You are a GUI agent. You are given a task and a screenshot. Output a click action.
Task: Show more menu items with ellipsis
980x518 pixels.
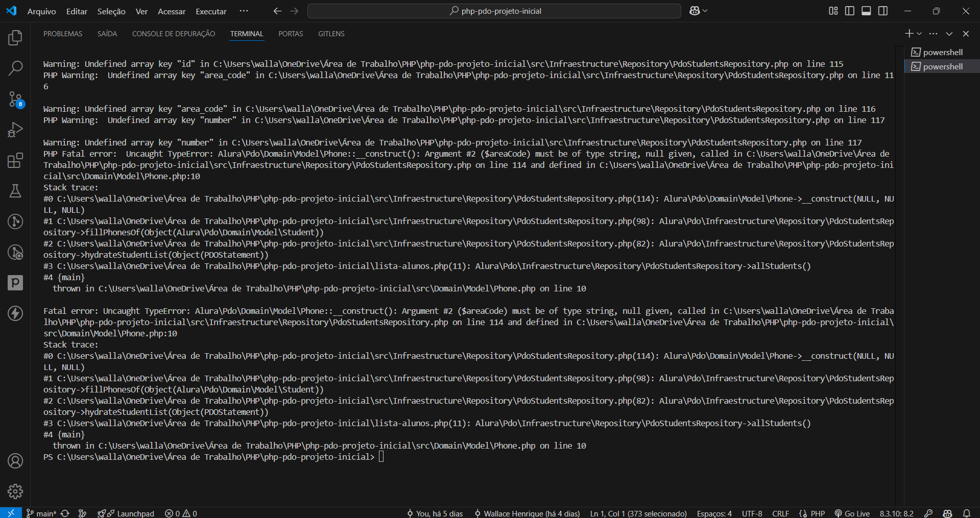244,11
